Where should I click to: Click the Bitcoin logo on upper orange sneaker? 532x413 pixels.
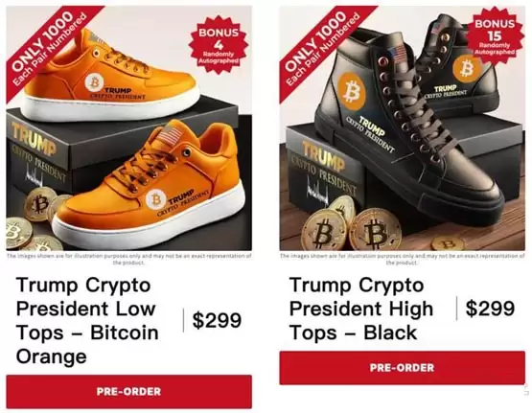point(94,82)
